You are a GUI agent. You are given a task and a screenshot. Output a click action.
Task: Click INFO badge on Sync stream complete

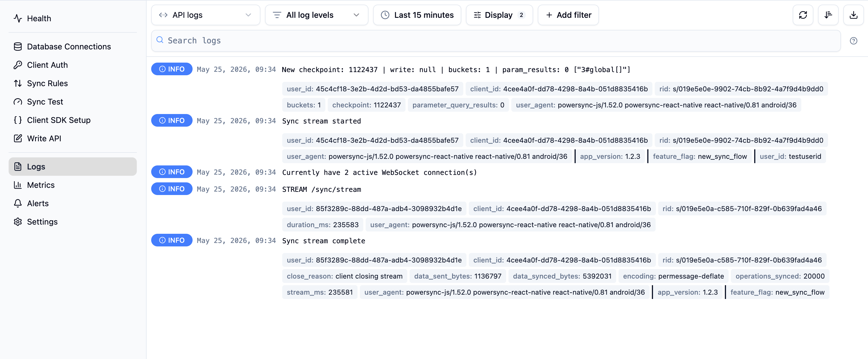[172, 240]
